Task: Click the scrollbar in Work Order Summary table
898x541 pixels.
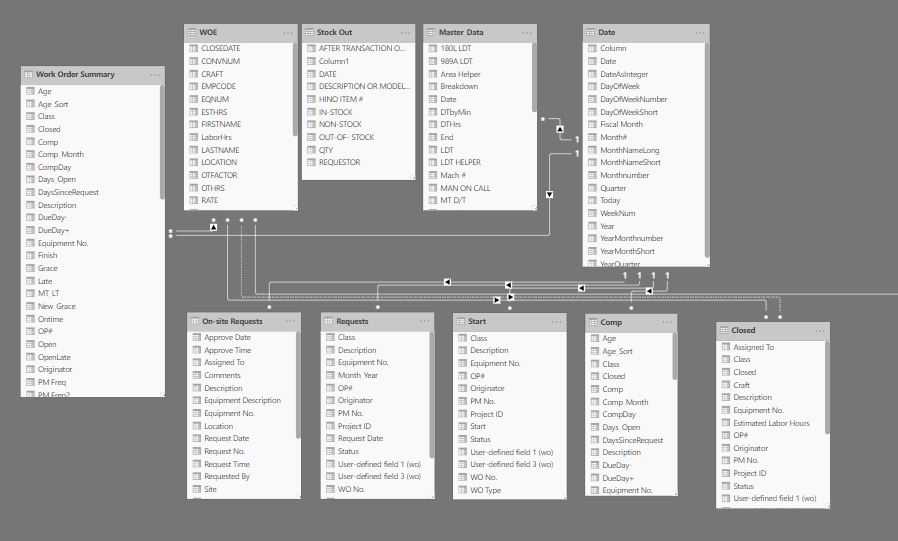Action: [162, 143]
